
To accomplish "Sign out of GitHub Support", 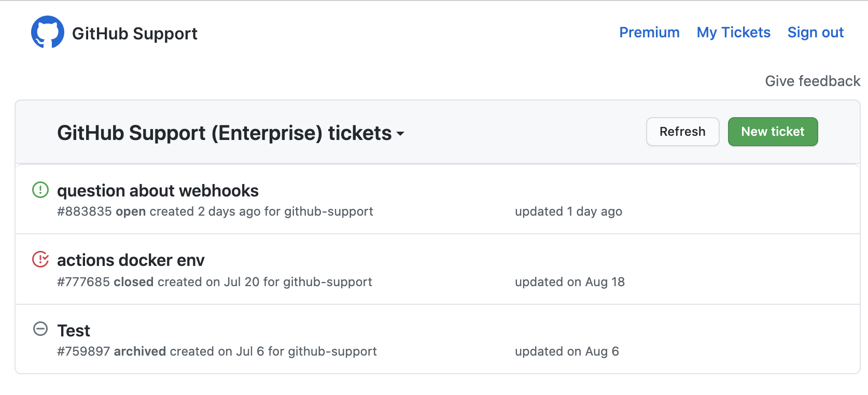I will point(815,32).
